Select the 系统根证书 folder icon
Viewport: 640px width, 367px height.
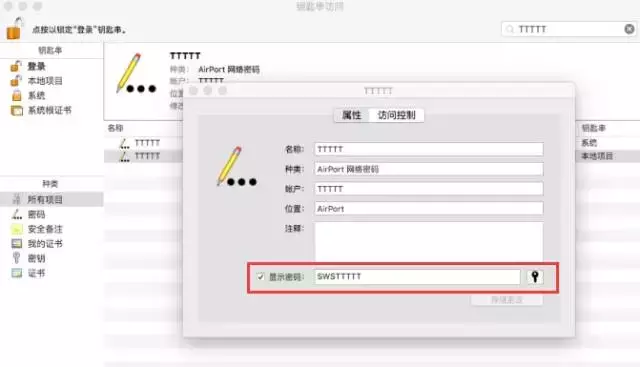point(17,110)
